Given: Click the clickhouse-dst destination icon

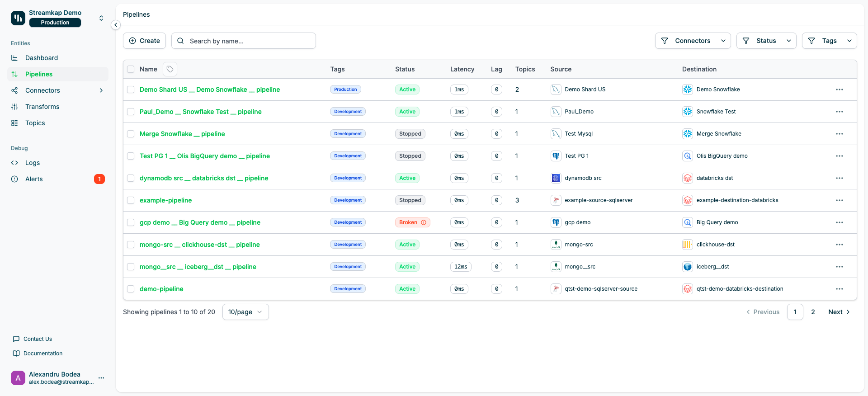Looking at the screenshot, I should pos(688,245).
